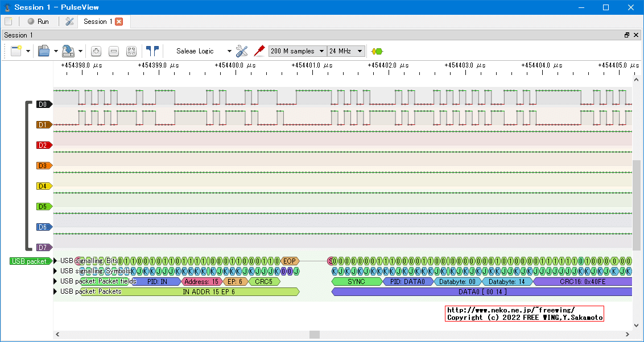Expand the USB packet: Packets row

tap(55, 291)
